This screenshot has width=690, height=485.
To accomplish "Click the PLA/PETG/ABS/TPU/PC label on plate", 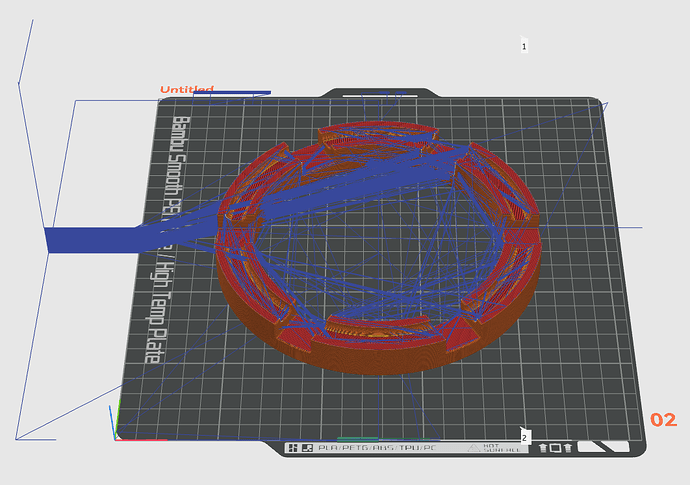I will 377,448.
